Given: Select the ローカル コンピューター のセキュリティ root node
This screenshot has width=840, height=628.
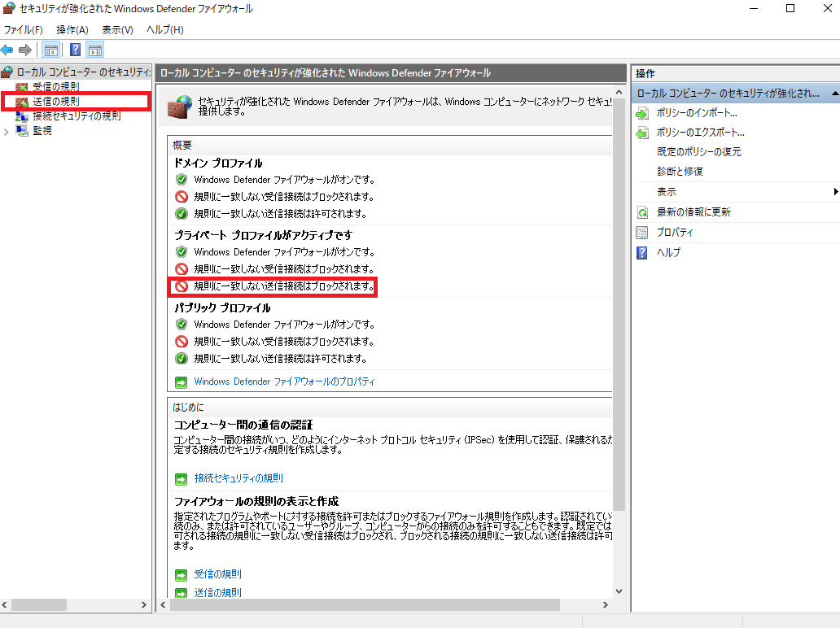Looking at the screenshot, I should (83, 72).
